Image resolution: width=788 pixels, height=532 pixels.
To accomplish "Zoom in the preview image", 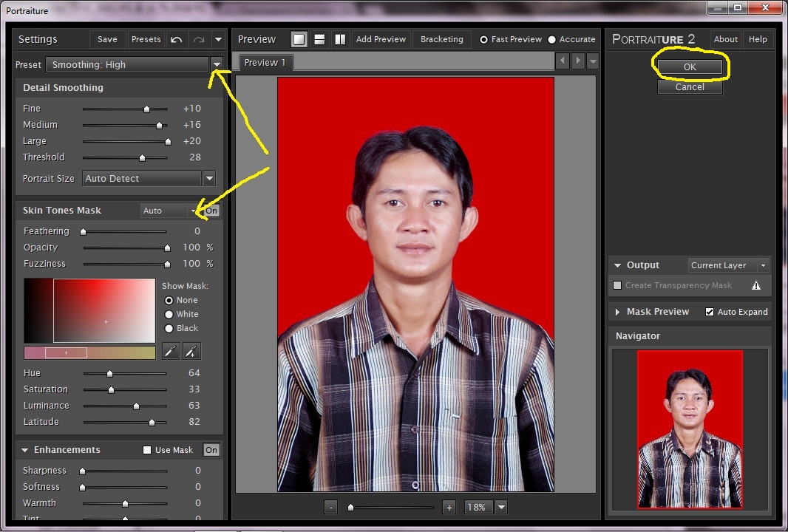I will coord(449,508).
